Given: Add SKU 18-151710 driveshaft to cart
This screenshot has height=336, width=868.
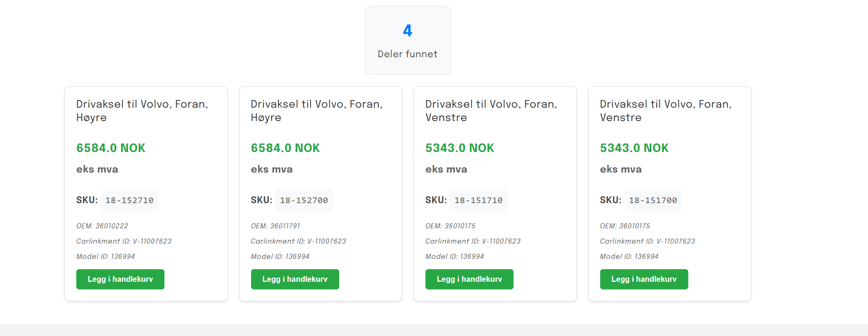Looking at the screenshot, I should pyautogui.click(x=469, y=279).
